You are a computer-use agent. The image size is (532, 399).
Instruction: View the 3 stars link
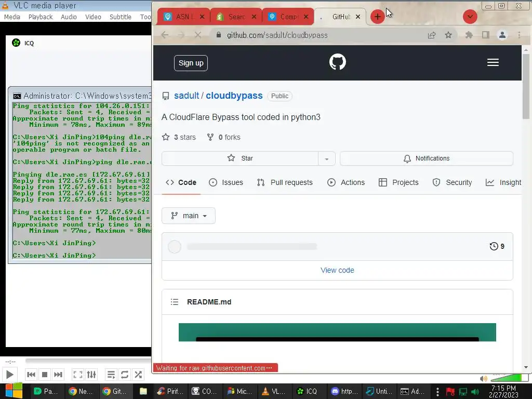179,137
